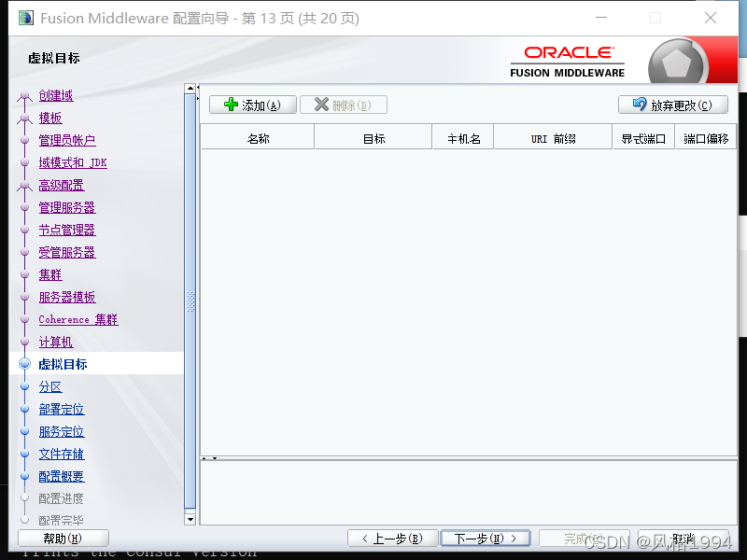The image size is (747, 560).
Task: Click the 主机名 column header
Action: pos(463,138)
